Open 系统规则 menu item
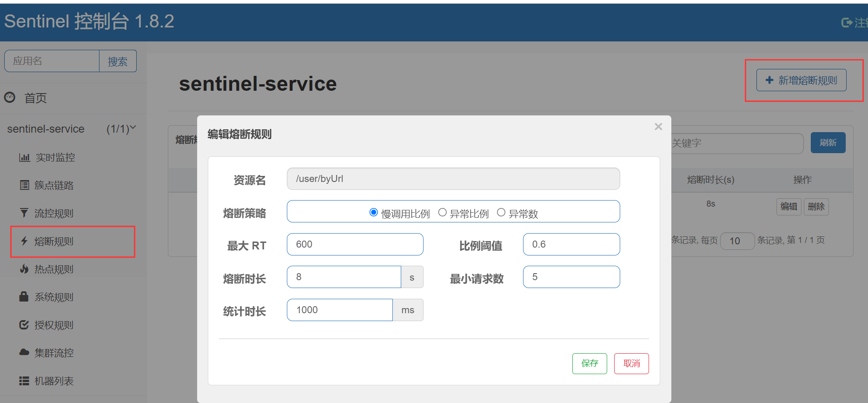Image resolution: width=868 pixels, height=403 pixels. [x=54, y=297]
